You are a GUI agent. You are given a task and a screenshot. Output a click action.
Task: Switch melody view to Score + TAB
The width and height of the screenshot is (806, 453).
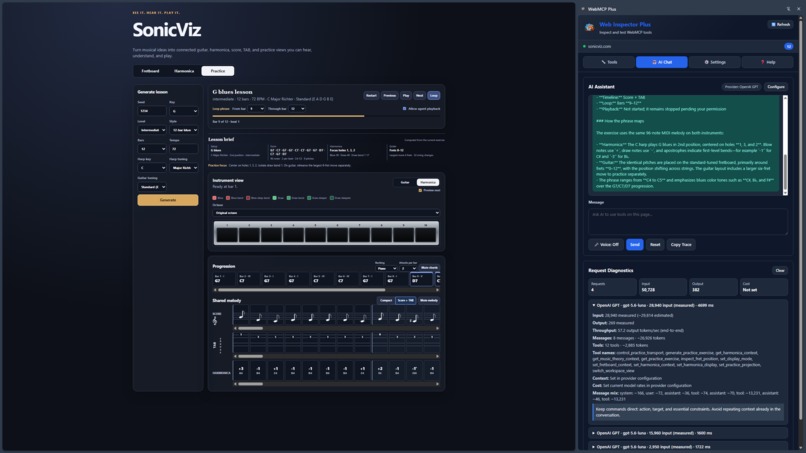(x=406, y=300)
